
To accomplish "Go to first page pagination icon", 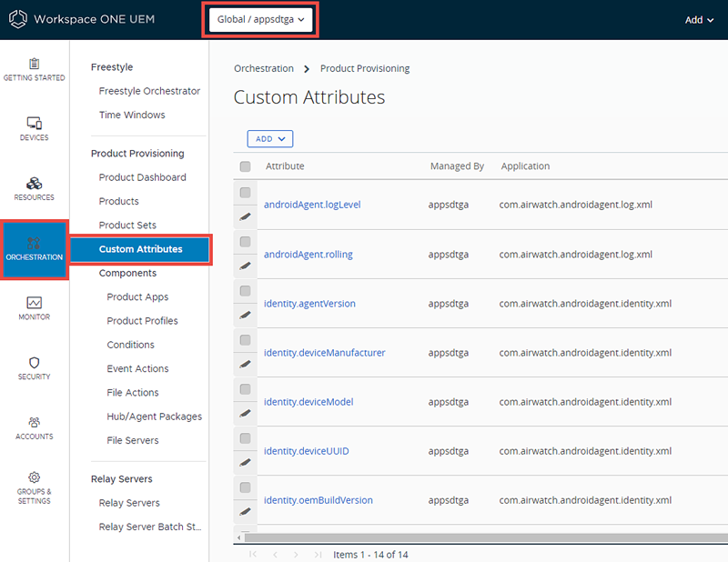I will [x=253, y=554].
